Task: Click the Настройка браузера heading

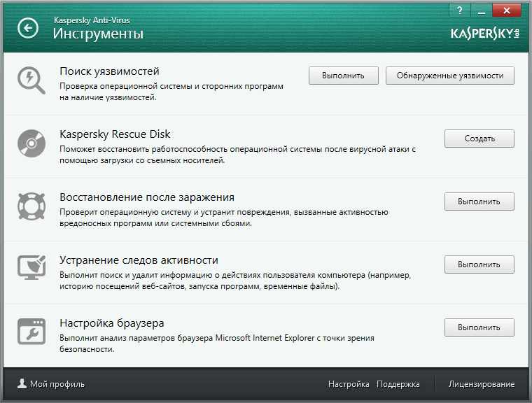Action: (111, 323)
